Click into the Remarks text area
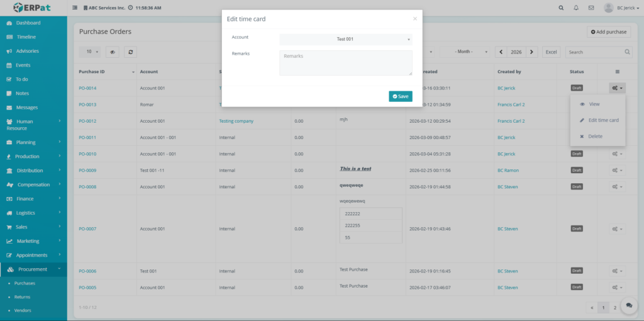The width and height of the screenshot is (644, 321). (x=345, y=63)
